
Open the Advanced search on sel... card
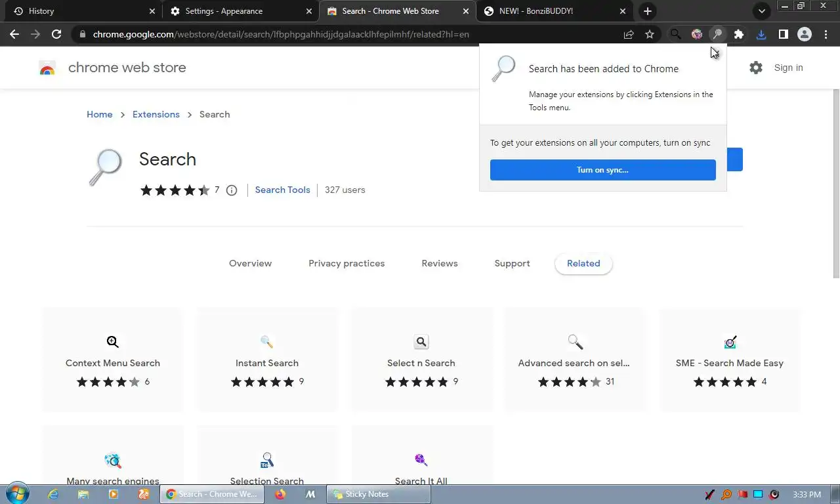574,360
